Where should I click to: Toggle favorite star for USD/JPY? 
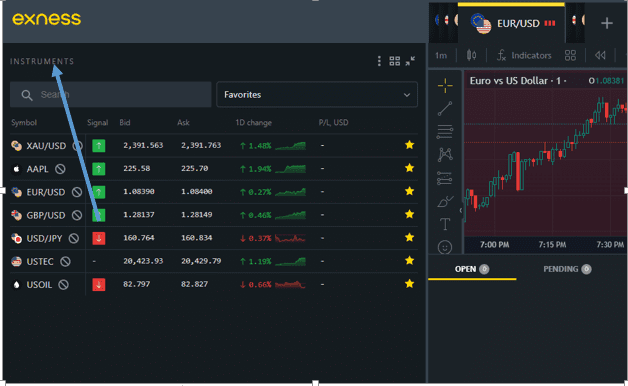pyautogui.click(x=409, y=237)
